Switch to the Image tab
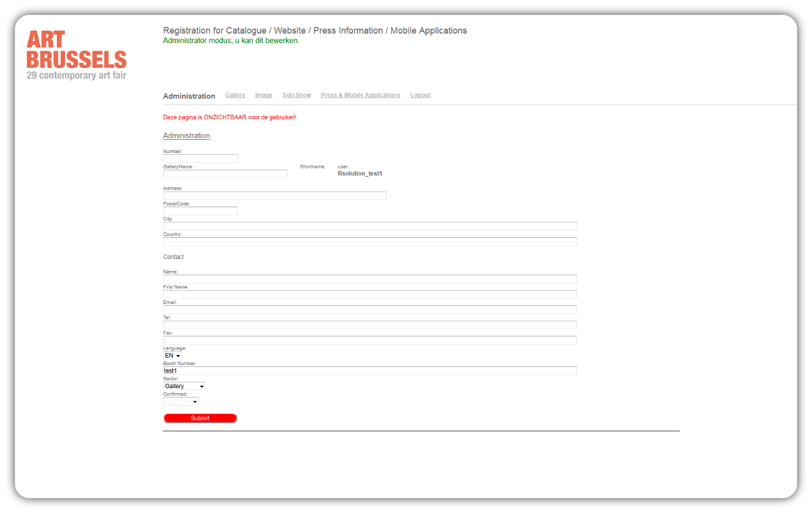This screenshot has width=812, height=513. point(264,95)
